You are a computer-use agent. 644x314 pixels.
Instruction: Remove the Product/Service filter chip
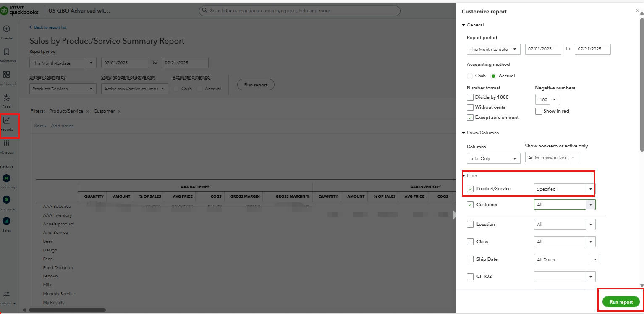87,111
